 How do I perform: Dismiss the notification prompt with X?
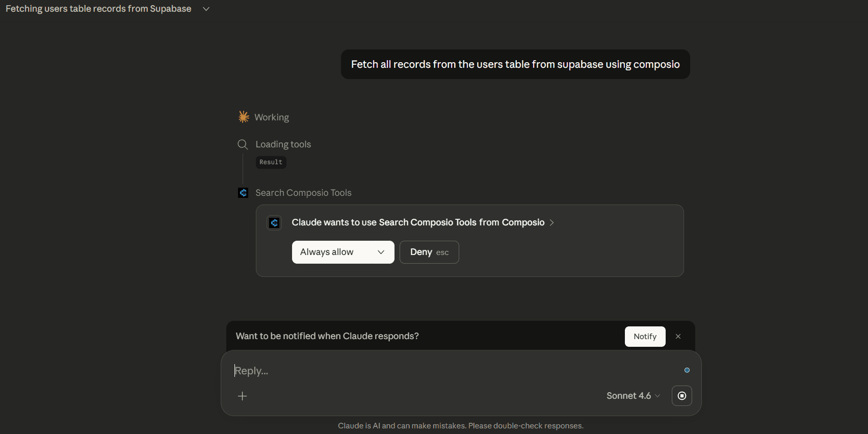[678, 337]
